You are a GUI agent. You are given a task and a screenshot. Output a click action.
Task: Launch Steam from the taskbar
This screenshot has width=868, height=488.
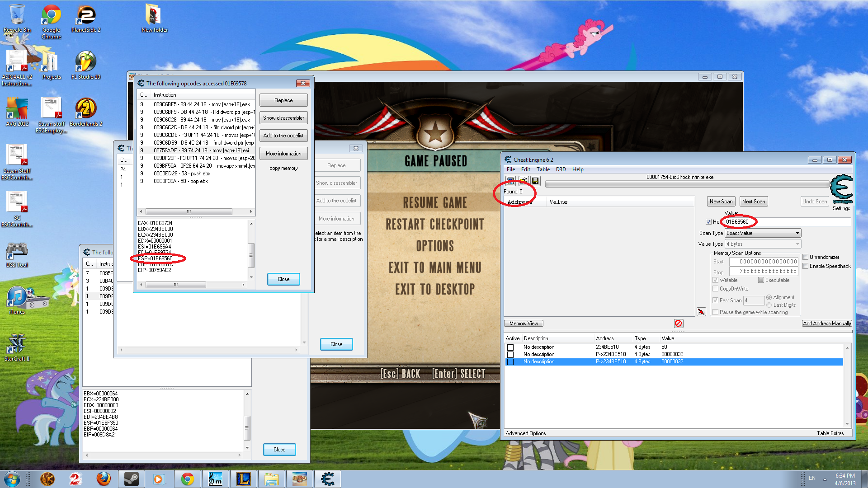(x=132, y=479)
